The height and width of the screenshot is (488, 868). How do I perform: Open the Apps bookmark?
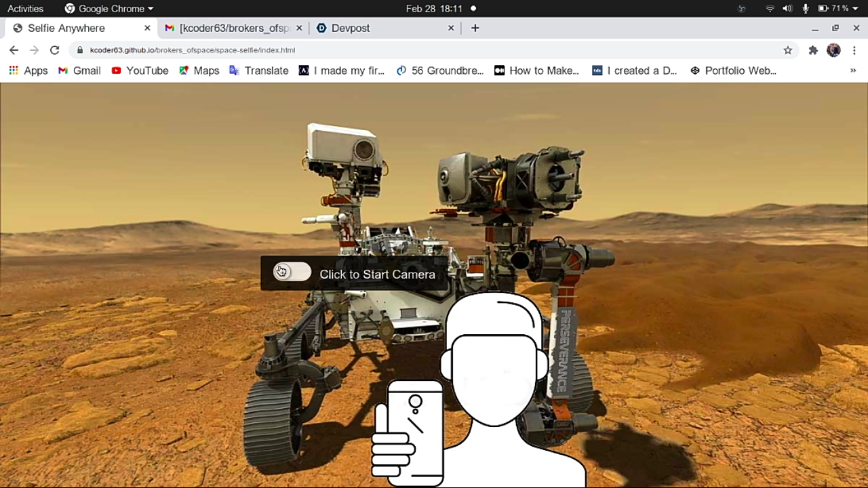click(28, 70)
